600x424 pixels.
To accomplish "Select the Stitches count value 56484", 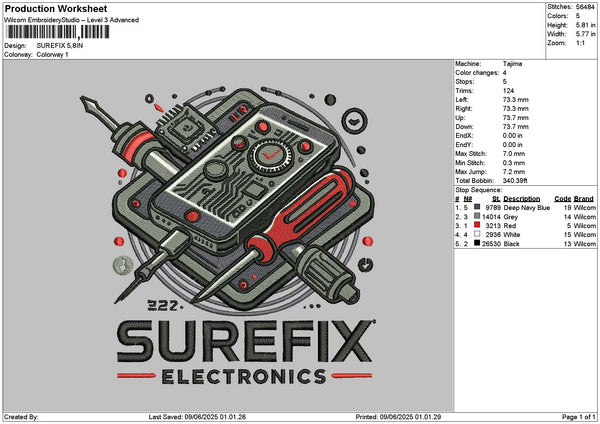I will [586, 7].
